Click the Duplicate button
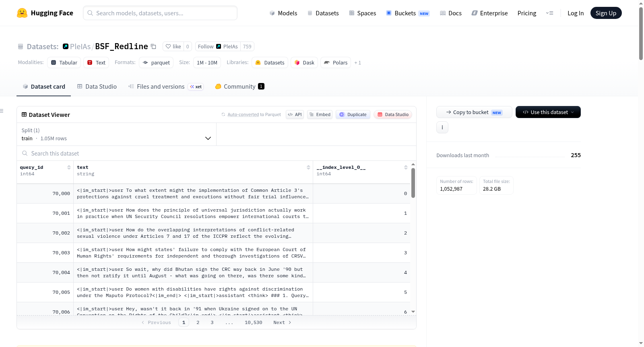The height and width of the screenshot is (347, 644). [x=353, y=114]
